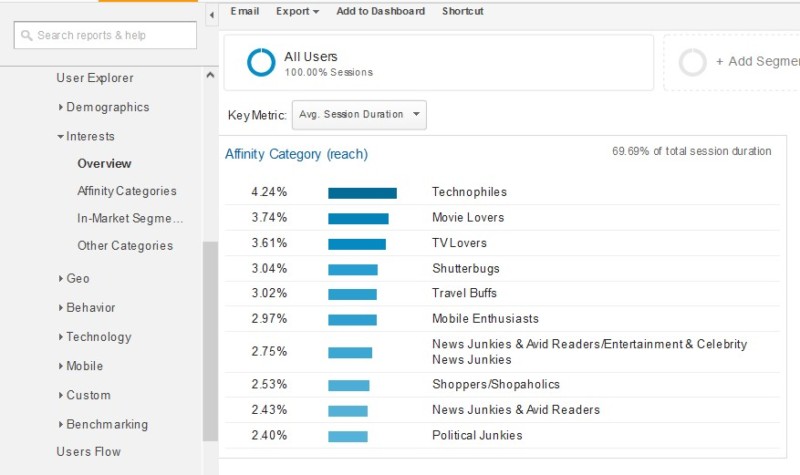800x475 pixels.
Task: Open In-Market Segments report
Action: coord(130,218)
